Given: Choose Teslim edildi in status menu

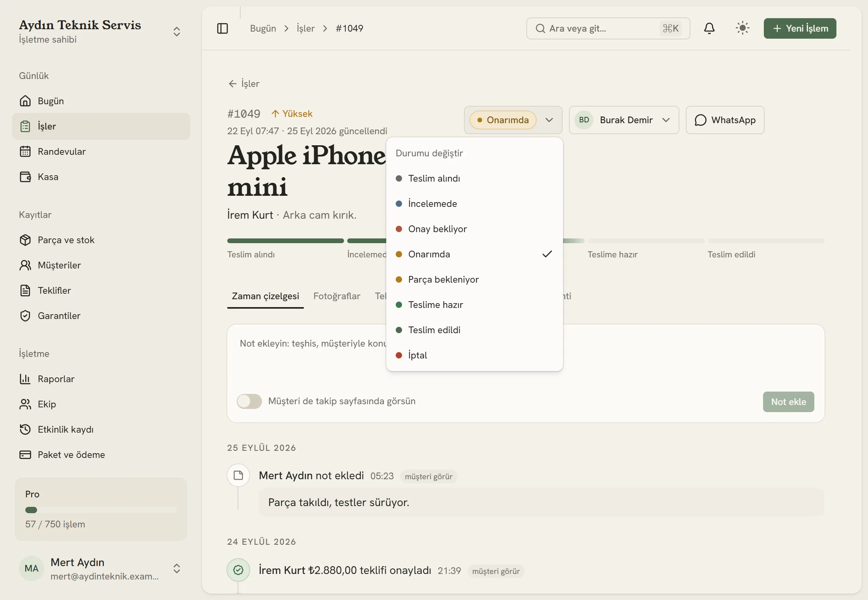Looking at the screenshot, I should pyautogui.click(x=474, y=330).
